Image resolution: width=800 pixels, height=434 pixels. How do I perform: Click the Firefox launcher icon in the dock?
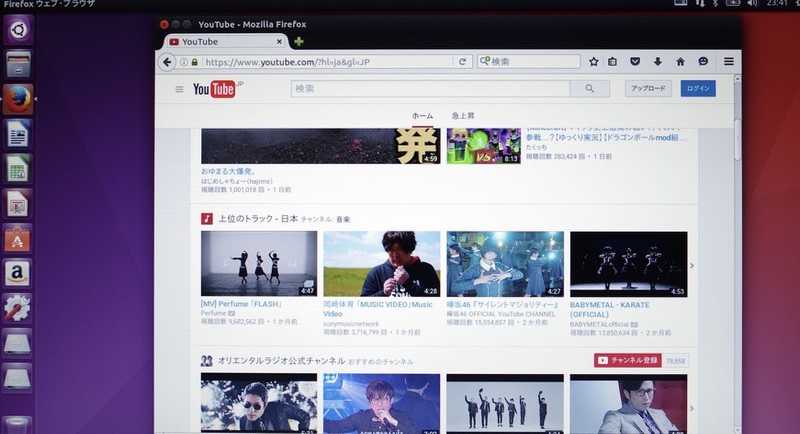point(18,99)
